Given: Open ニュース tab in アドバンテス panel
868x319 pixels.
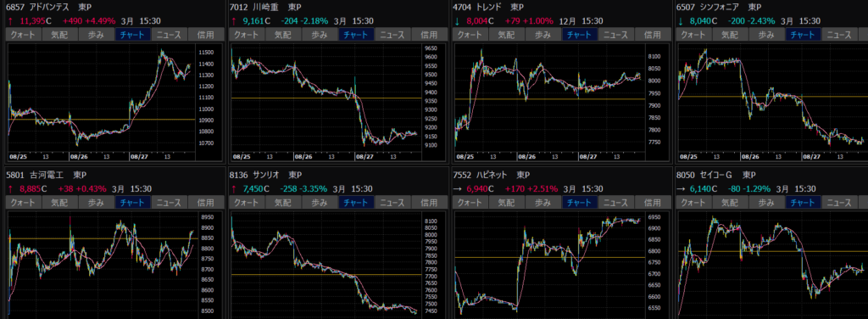Looking at the screenshot, I should point(170,34).
